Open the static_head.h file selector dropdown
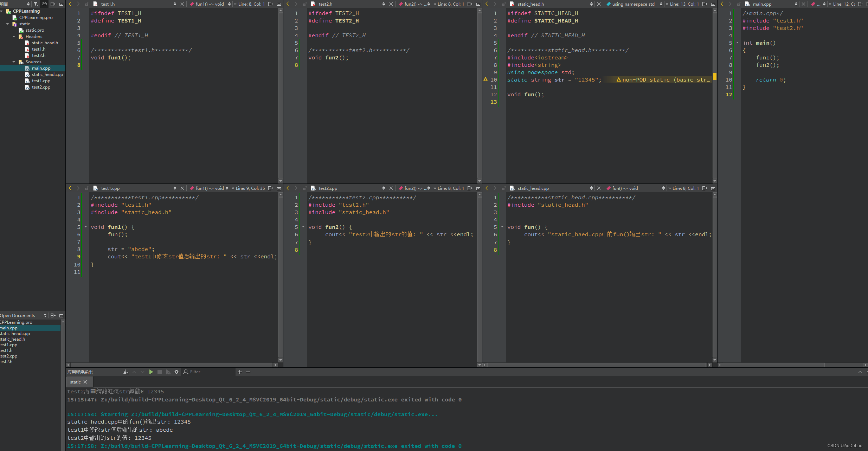The image size is (868, 451). [591, 4]
